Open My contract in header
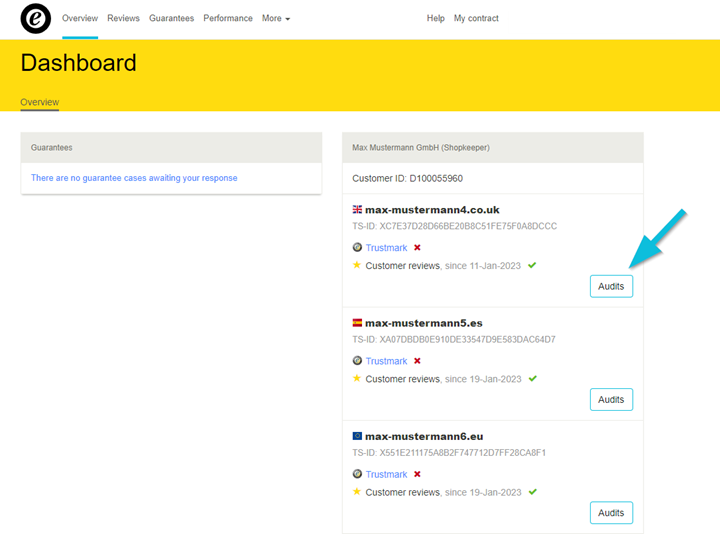 pyautogui.click(x=476, y=18)
